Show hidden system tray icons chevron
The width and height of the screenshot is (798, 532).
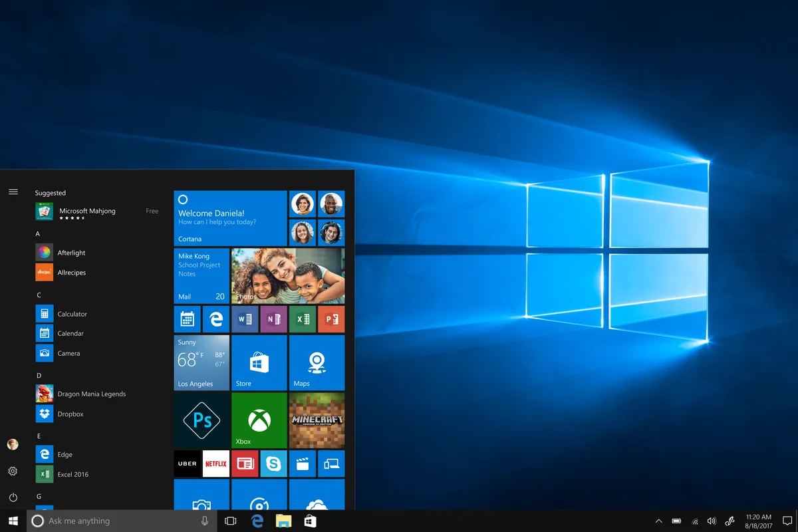[658, 521]
